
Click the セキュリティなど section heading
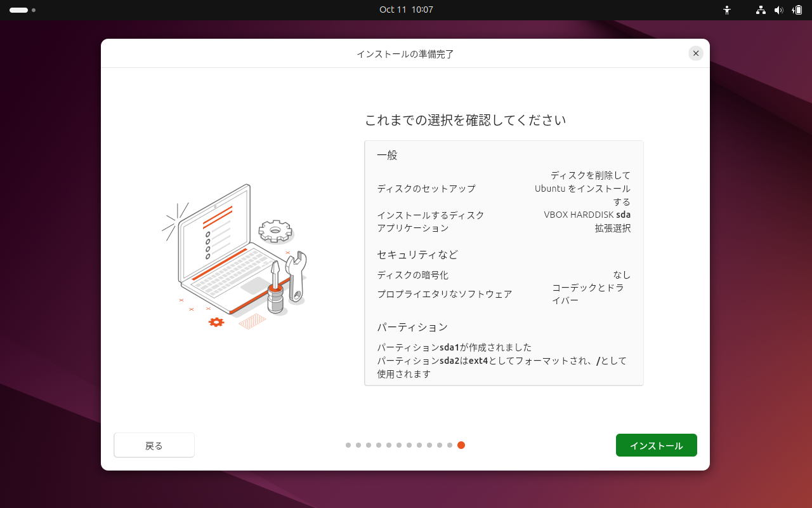[417, 255]
